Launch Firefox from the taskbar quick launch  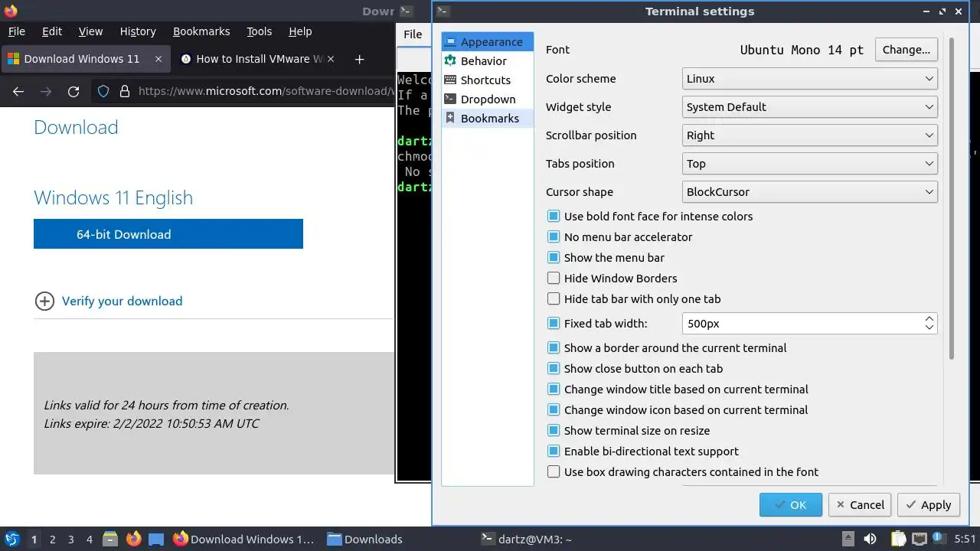(133, 539)
